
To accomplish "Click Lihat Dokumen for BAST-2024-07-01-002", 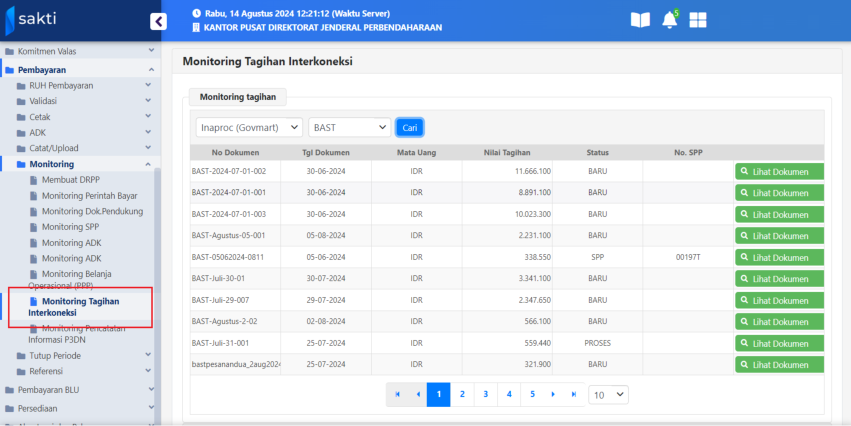I will tap(779, 171).
